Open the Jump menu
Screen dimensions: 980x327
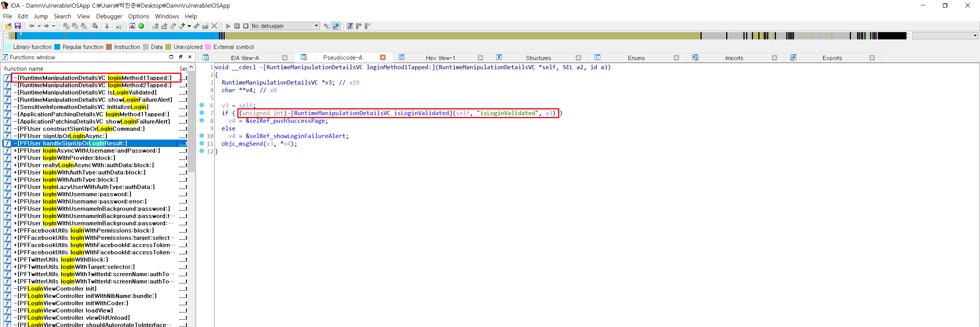point(41,16)
